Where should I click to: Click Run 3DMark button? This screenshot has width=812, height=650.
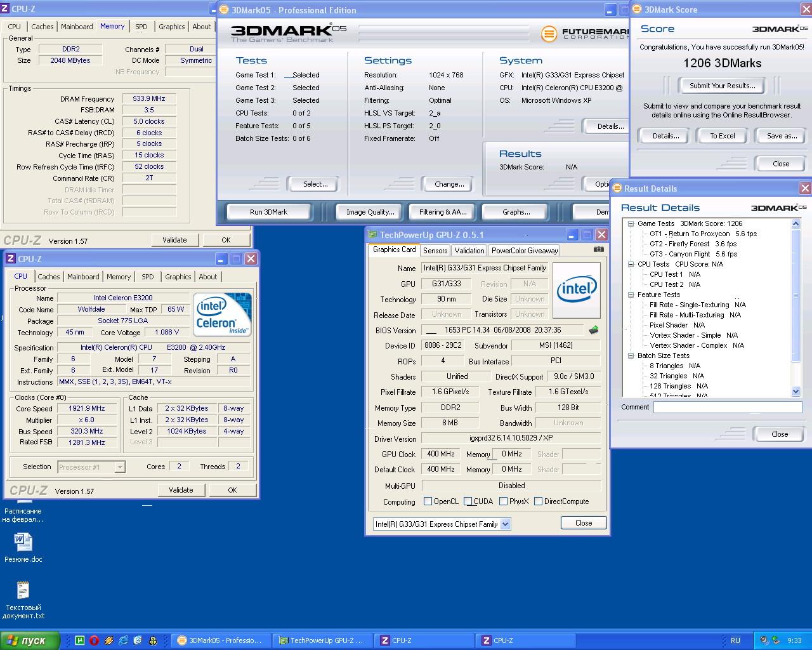pyautogui.click(x=268, y=212)
